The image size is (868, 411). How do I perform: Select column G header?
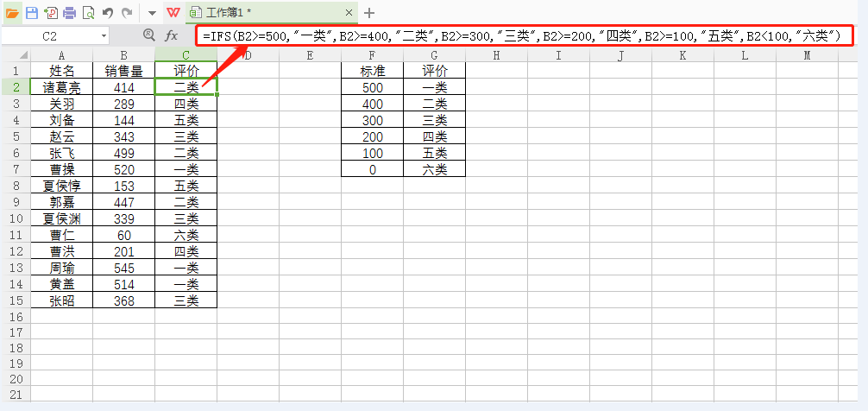click(x=434, y=55)
